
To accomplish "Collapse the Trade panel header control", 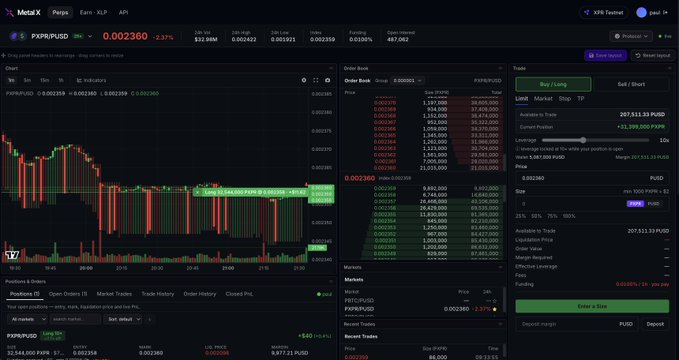I will point(669,68).
